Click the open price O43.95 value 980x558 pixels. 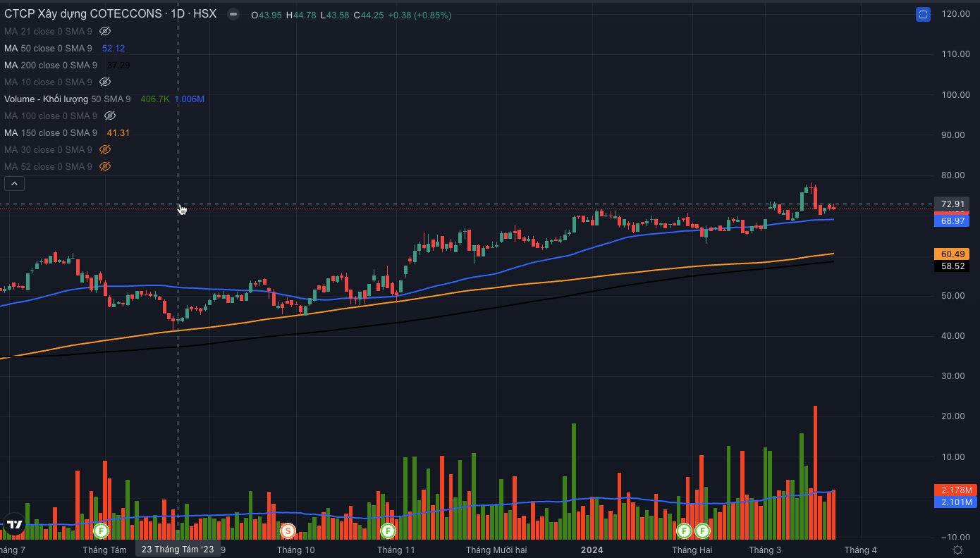[x=267, y=15]
